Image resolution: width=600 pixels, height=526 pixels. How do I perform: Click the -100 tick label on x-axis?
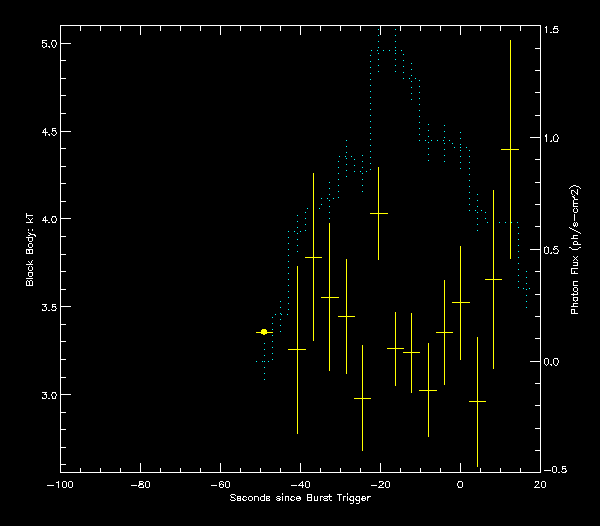60,484
